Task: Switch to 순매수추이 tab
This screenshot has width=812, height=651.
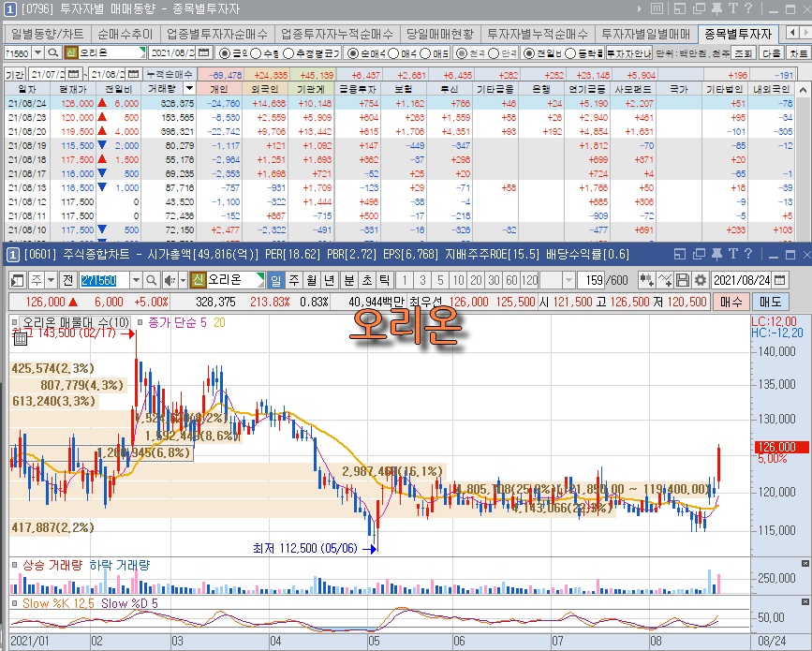Action: pyautogui.click(x=125, y=34)
